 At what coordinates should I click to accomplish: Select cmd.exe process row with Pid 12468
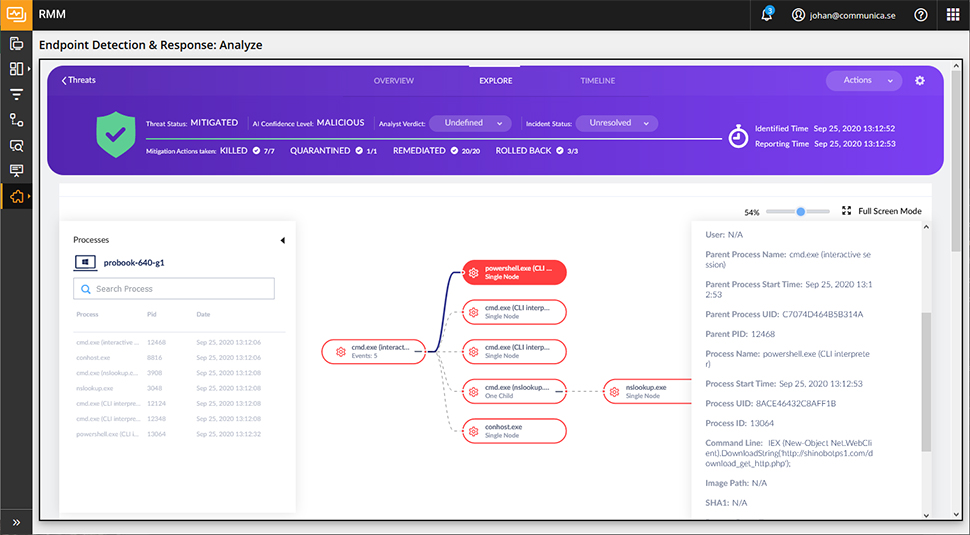pyautogui.click(x=179, y=342)
